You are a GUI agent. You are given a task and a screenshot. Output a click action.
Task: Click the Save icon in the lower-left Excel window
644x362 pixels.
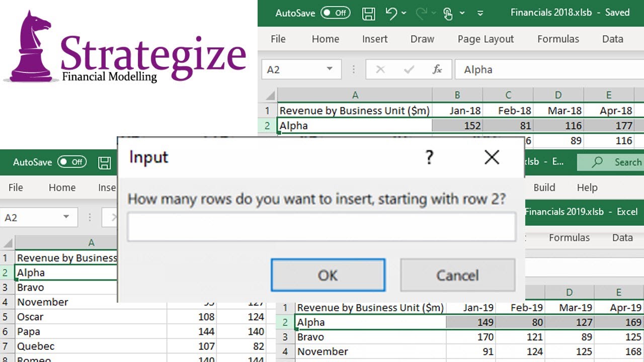(105, 162)
